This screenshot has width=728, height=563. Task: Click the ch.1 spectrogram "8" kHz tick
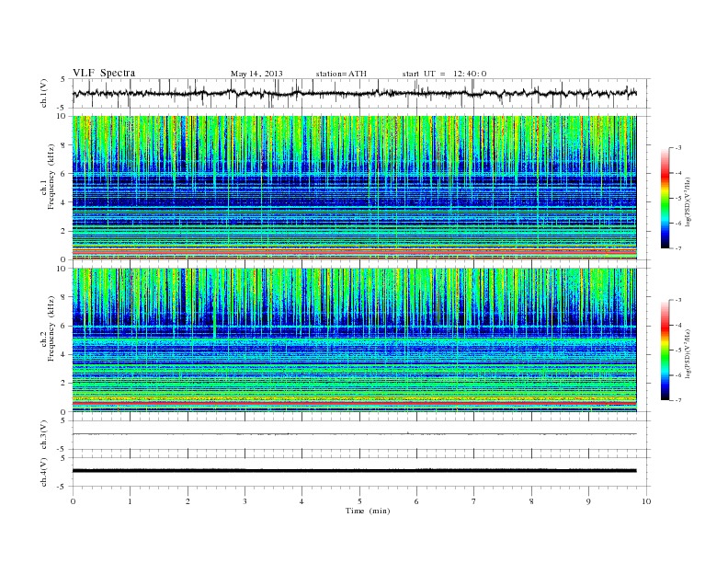point(63,145)
